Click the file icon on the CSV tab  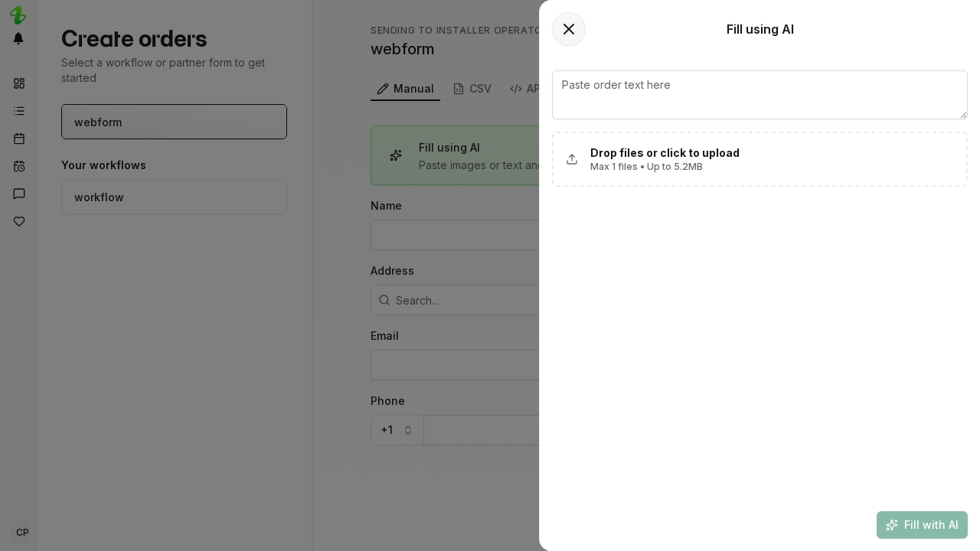[x=459, y=89]
